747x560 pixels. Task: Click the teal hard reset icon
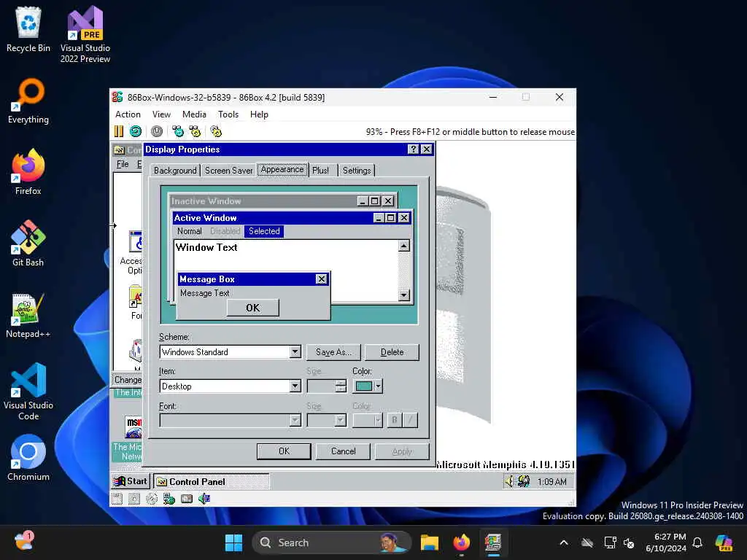point(136,131)
